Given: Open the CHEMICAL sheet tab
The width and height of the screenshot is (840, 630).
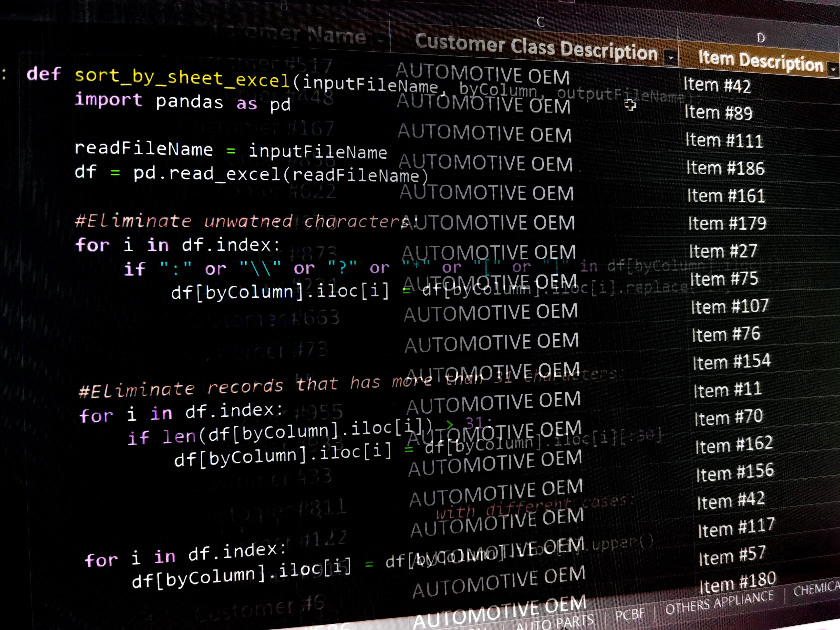Looking at the screenshot, I should tap(817, 589).
